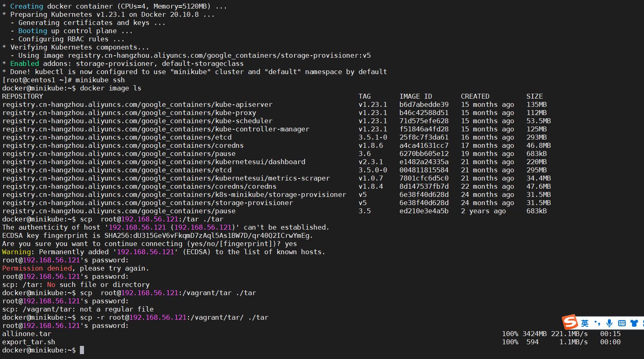
Task: Click the red Permission denied text
Action: coord(37,268)
